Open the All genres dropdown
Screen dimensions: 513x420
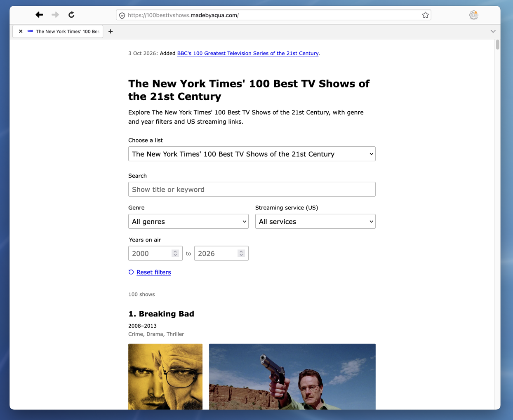pyautogui.click(x=188, y=221)
